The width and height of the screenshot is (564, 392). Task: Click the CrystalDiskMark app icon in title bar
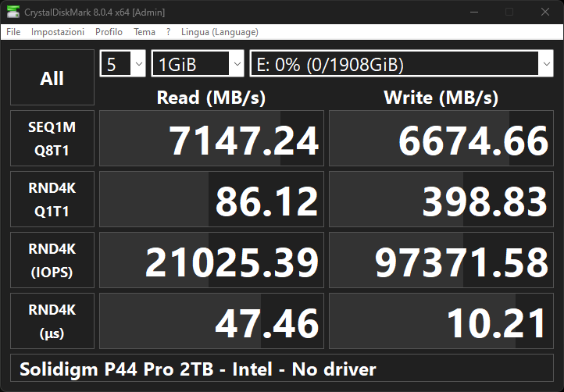[x=12, y=12]
